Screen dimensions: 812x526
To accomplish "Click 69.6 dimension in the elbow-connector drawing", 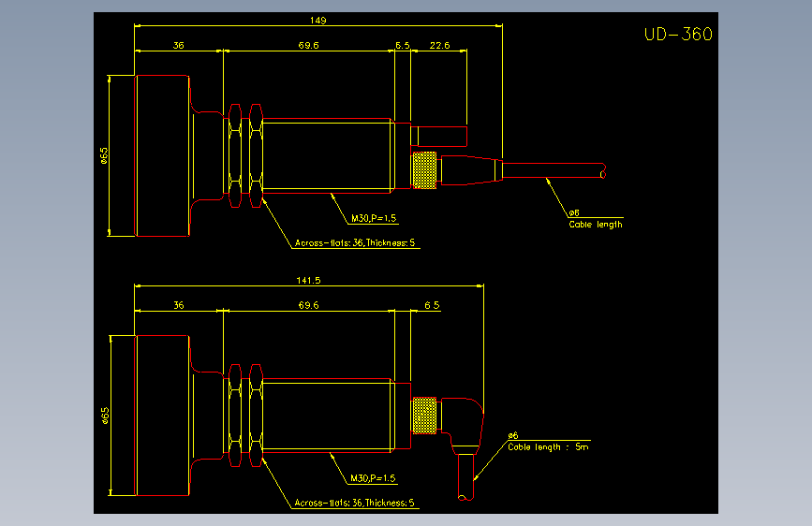I will pyautogui.click(x=308, y=305).
